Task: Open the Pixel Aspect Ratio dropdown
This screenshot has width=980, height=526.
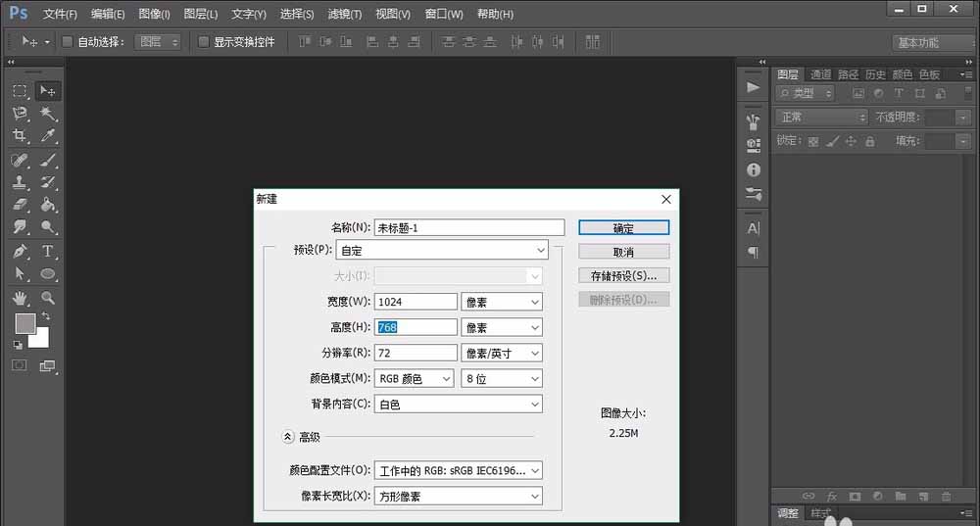Action: [458, 496]
